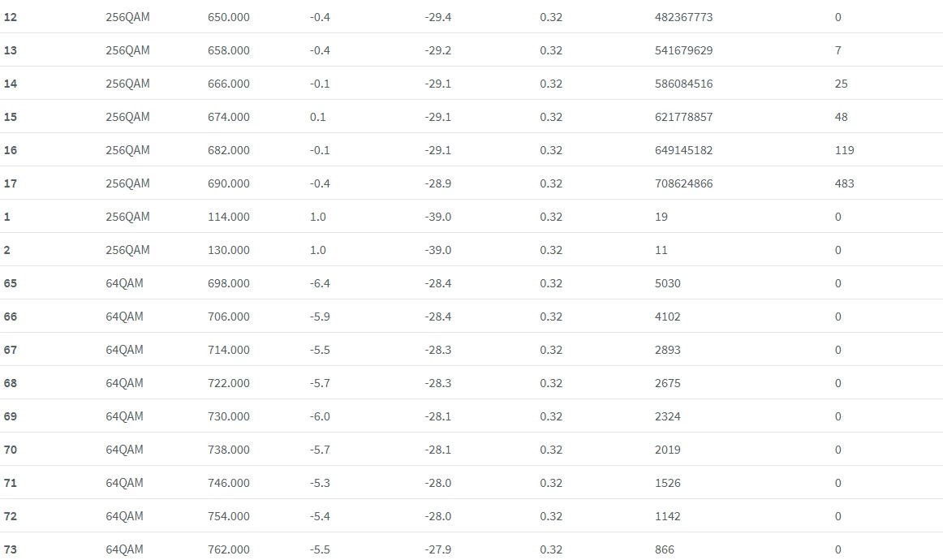Click channel 73 identifier
This screenshot has height=560, width=943.
point(11,549)
